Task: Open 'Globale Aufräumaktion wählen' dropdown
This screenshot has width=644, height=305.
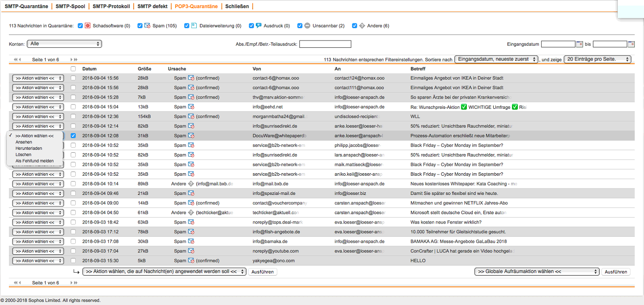Action: coord(537,271)
